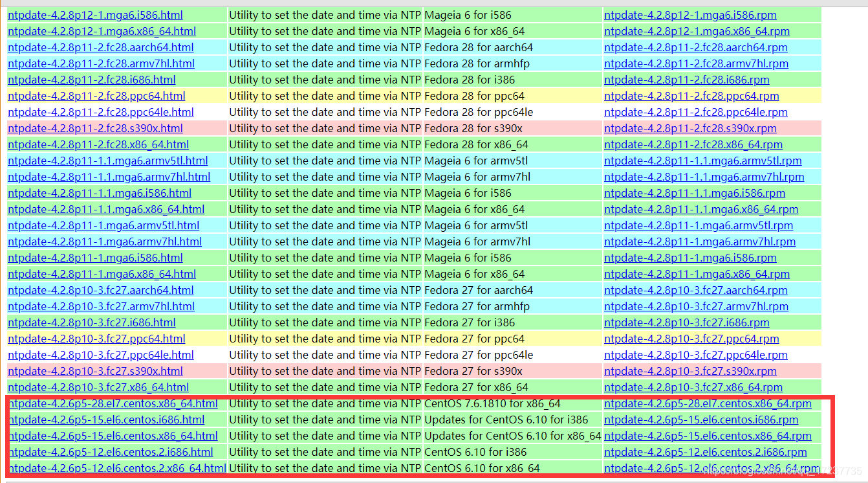Open ntpdate-4.2.8p10-3.fc27.armv7hl.html page
The width and height of the screenshot is (868, 483).
101,306
